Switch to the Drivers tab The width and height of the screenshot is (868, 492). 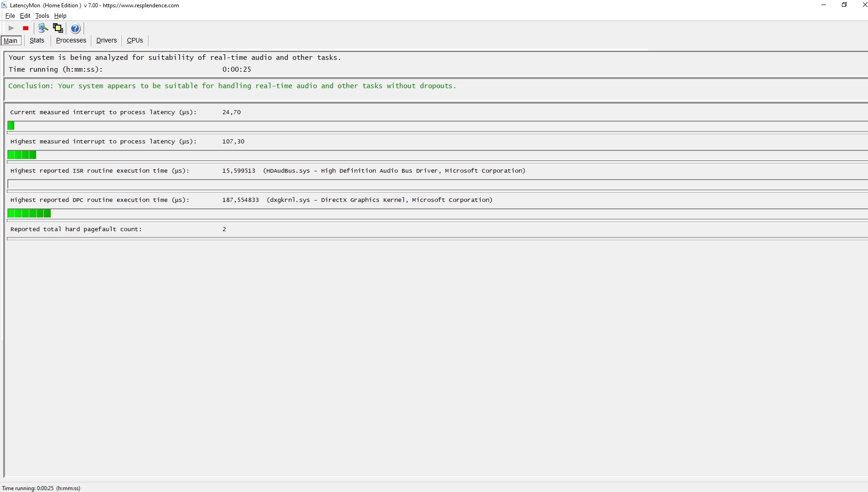pyautogui.click(x=106, y=40)
